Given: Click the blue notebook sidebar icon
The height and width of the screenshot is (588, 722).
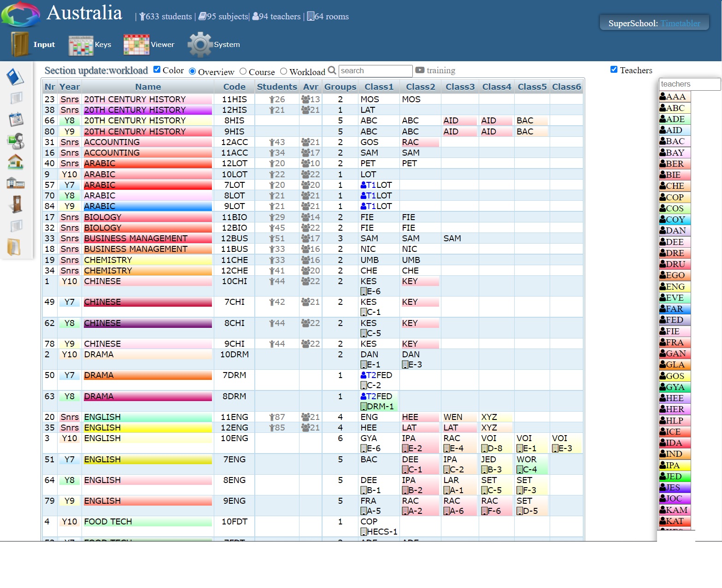Looking at the screenshot, I should point(15,77).
